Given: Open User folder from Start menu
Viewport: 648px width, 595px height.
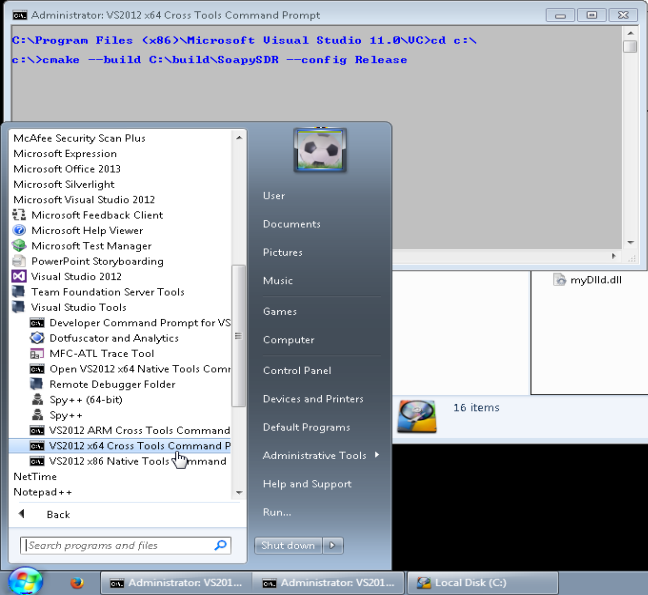Looking at the screenshot, I should coord(274,195).
